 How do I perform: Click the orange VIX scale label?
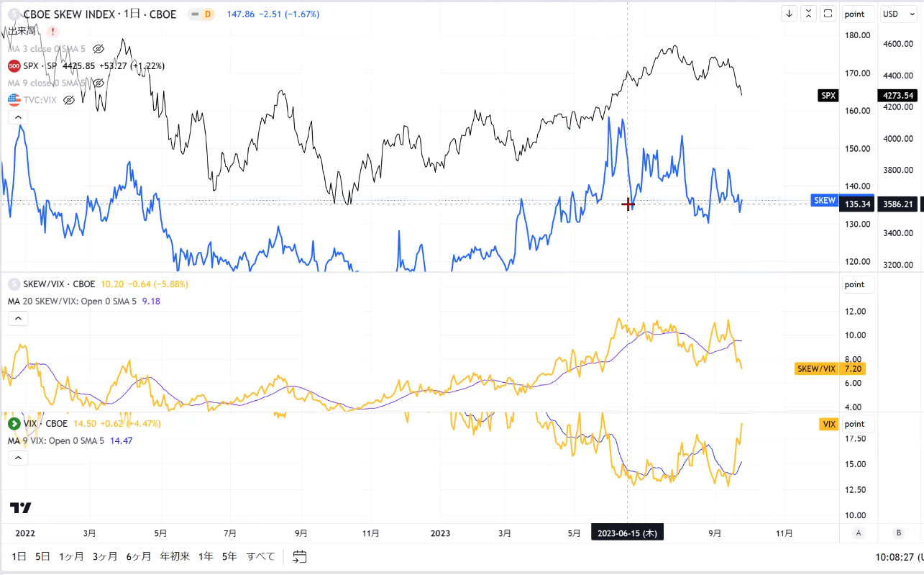coord(829,425)
